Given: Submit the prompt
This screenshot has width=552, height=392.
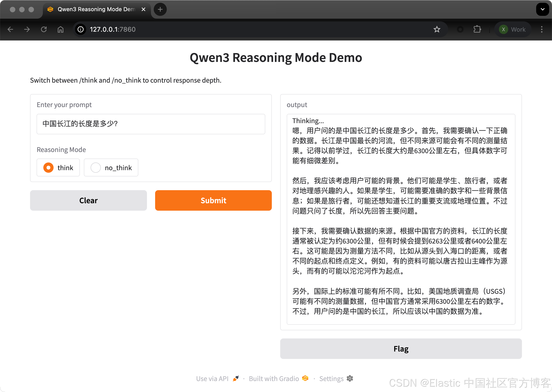Looking at the screenshot, I should click(213, 200).
